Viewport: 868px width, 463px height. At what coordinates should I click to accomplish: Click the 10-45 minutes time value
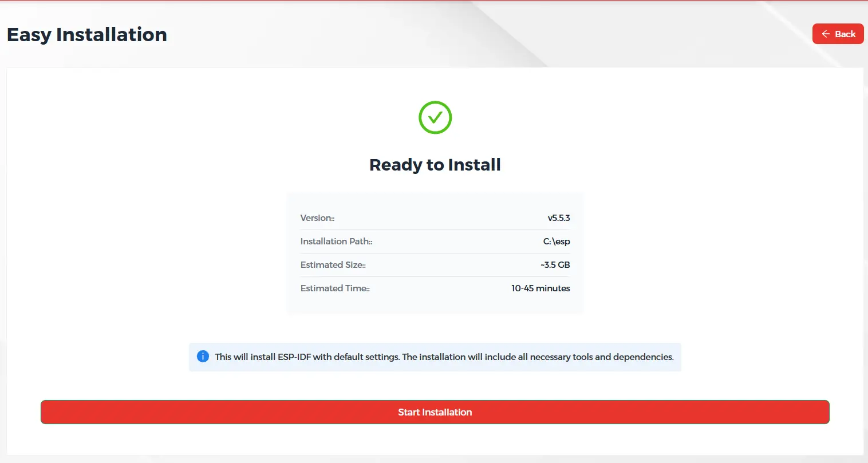540,288
